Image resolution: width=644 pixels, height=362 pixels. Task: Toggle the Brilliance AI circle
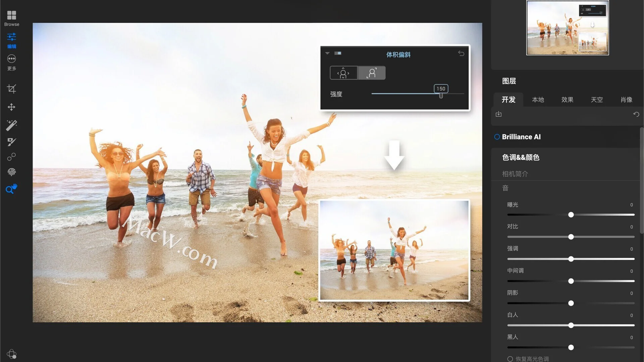pyautogui.click(x=497, y=137)
